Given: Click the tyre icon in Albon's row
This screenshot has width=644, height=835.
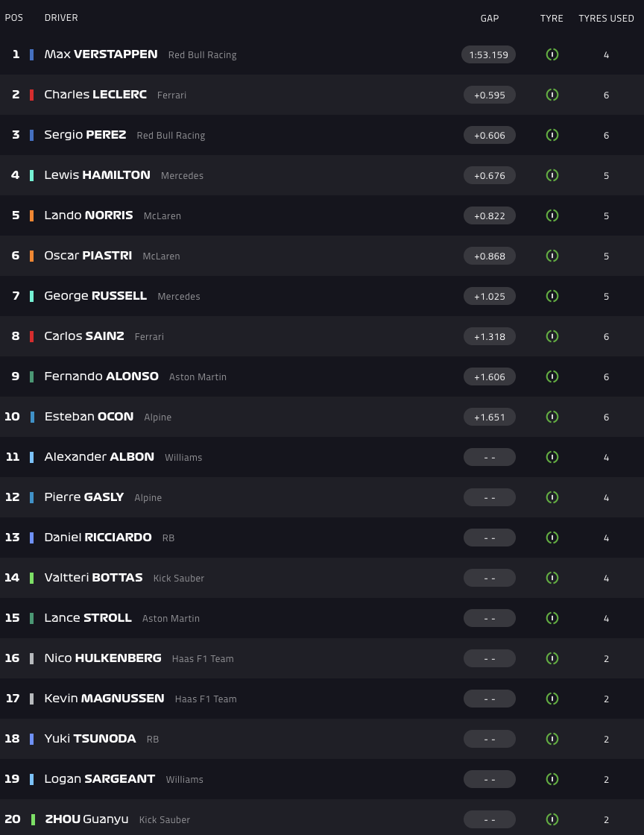Looking at the screenshot, I should [x=552, y=457].
